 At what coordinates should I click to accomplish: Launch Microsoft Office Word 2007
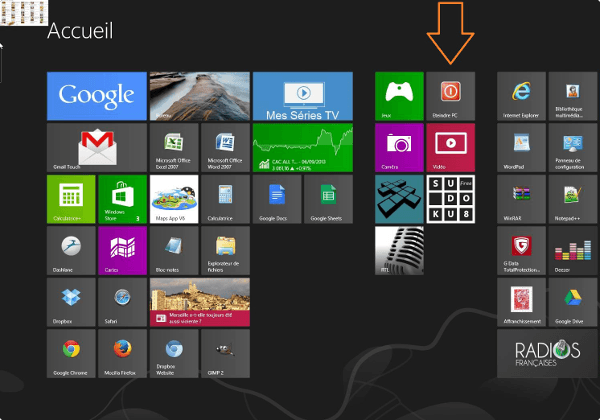[x=225, y=148]
